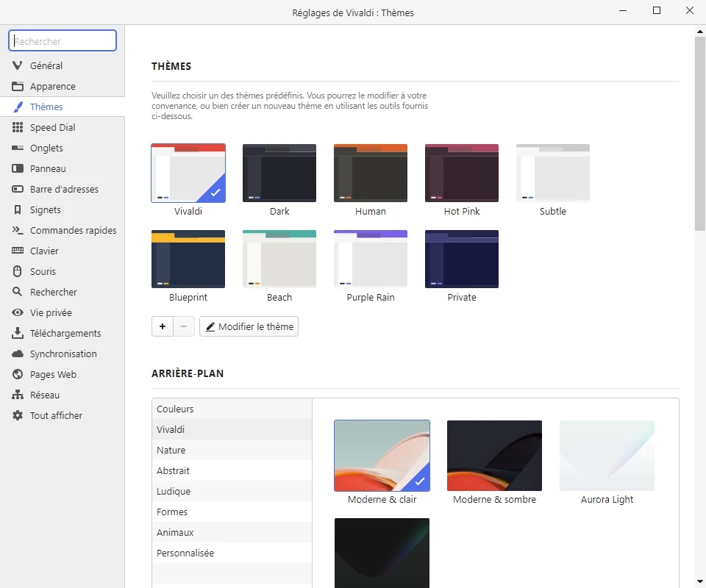The image size is (706, 588).
Task: Select the Dark theme
Action: click(x=279, y=173)
